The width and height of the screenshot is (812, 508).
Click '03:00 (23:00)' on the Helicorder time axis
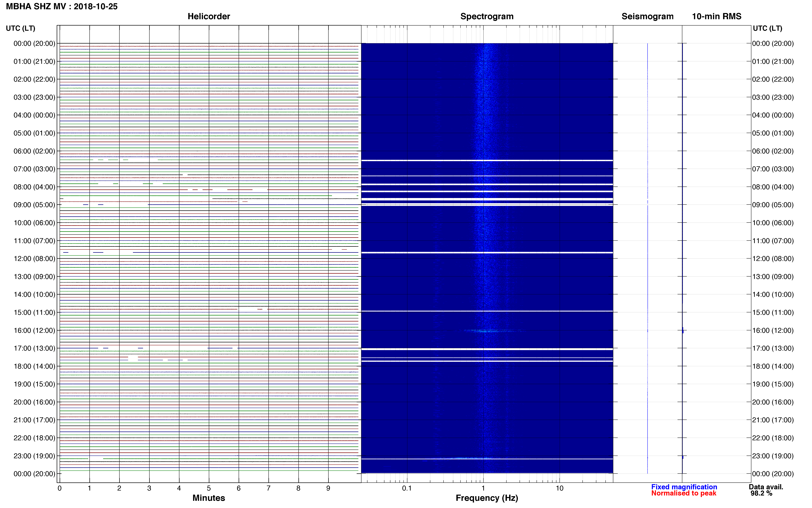click(x=34, y=97)
